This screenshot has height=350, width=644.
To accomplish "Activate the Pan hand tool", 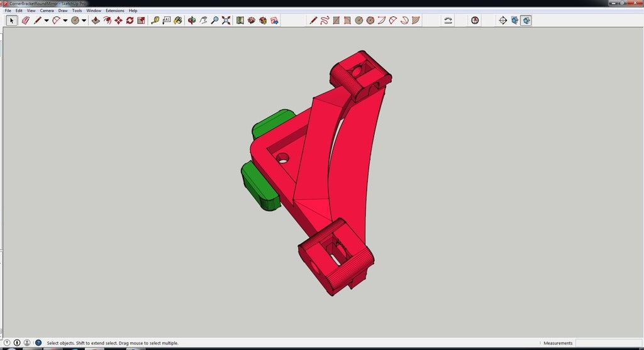I will 203,20.
